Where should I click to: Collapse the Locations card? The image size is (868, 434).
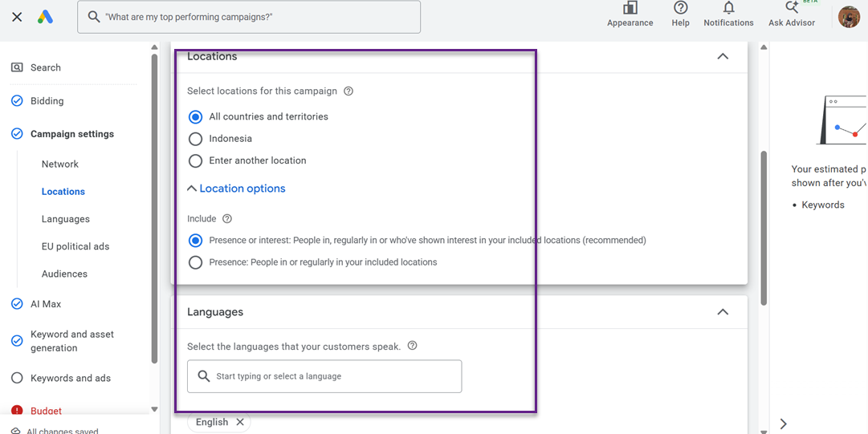point(723,56)
